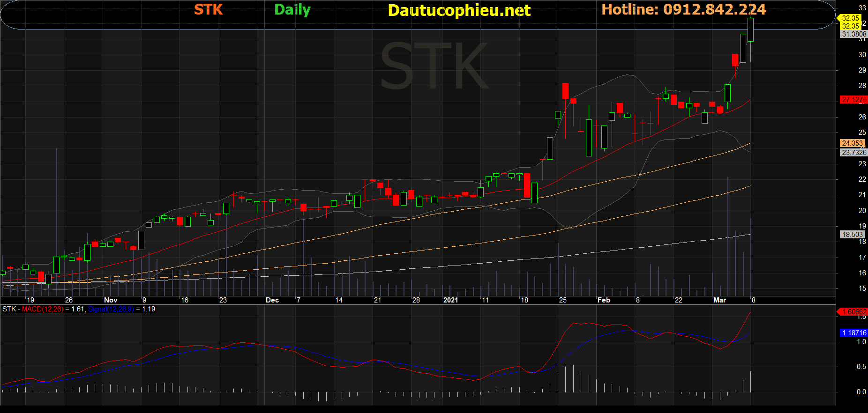
Task: Jump to the Nov date marker
Action: pos(111,300)
